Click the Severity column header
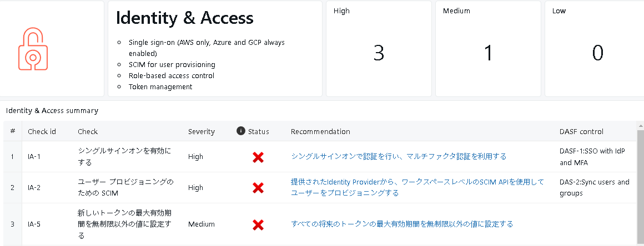 (202, 131)
